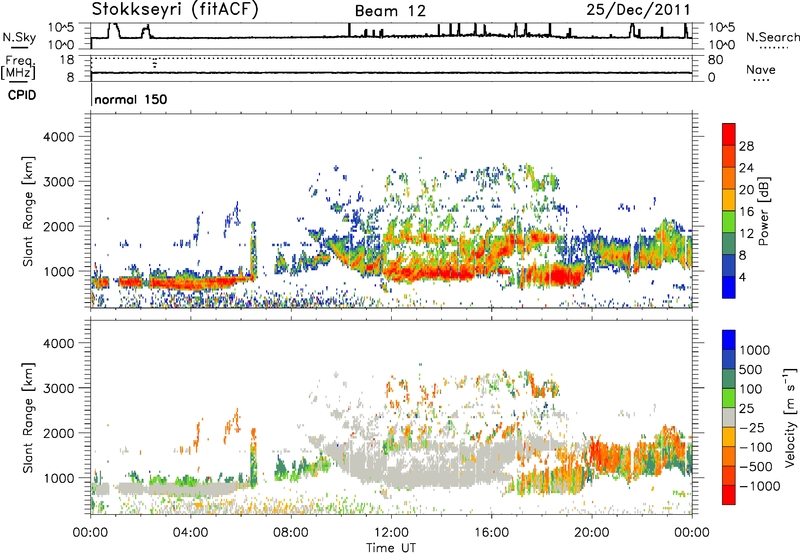Click the dark blue top of velocity colorbar
800x554 pixels.
pyautogui.click(x=729, y=340)
